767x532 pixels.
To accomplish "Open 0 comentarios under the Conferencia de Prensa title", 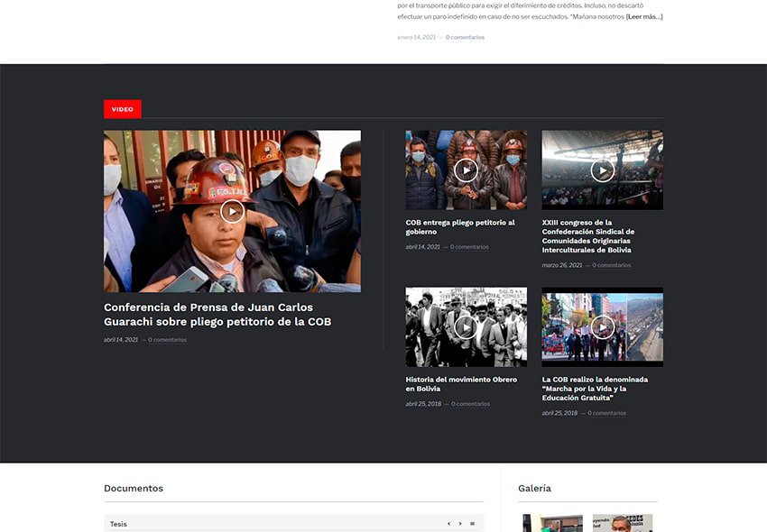I will click(167, 339).
